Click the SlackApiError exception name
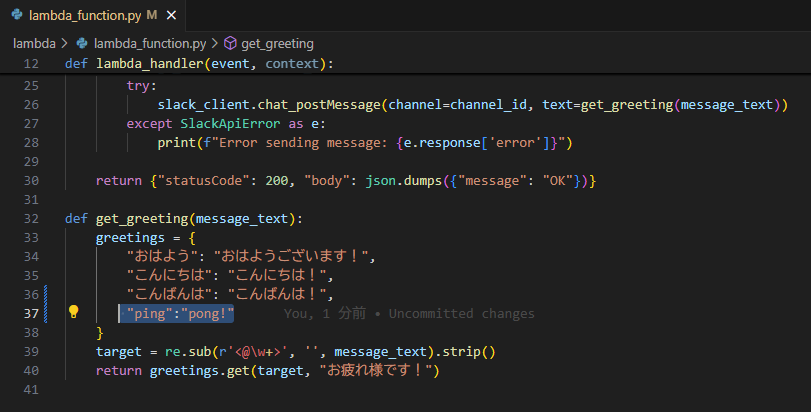The width and height of the screenshot is (811, 412). point(230,124)
